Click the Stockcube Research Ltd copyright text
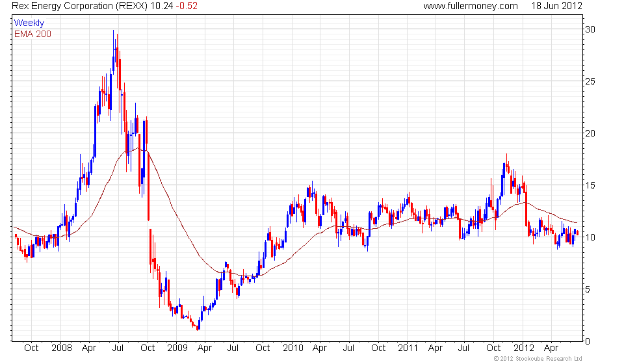The width and height of the screenshot is (637, 364). tap(538, 359)
